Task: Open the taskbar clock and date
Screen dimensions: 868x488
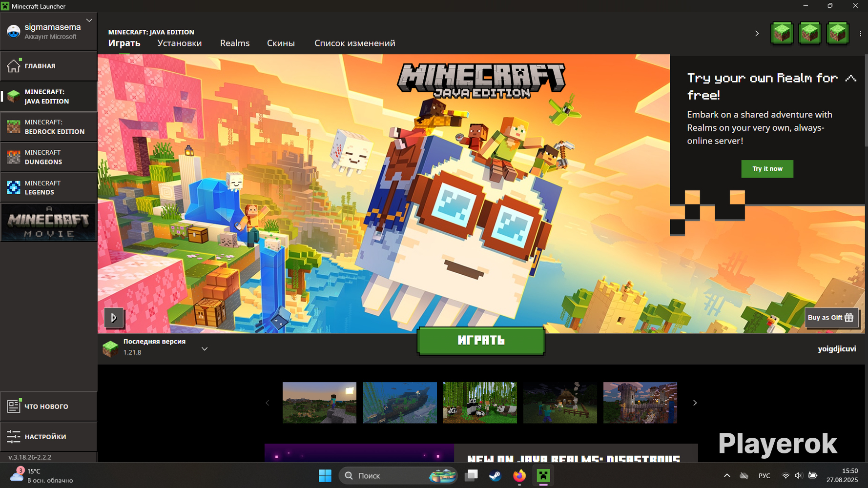Action: pos(842,475)
